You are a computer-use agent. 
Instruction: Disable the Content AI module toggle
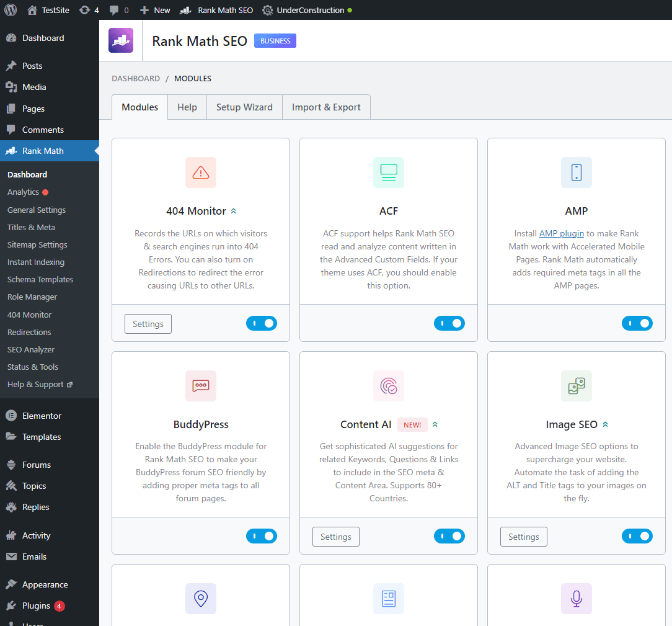pyautogui.click(x=449, y=536)
